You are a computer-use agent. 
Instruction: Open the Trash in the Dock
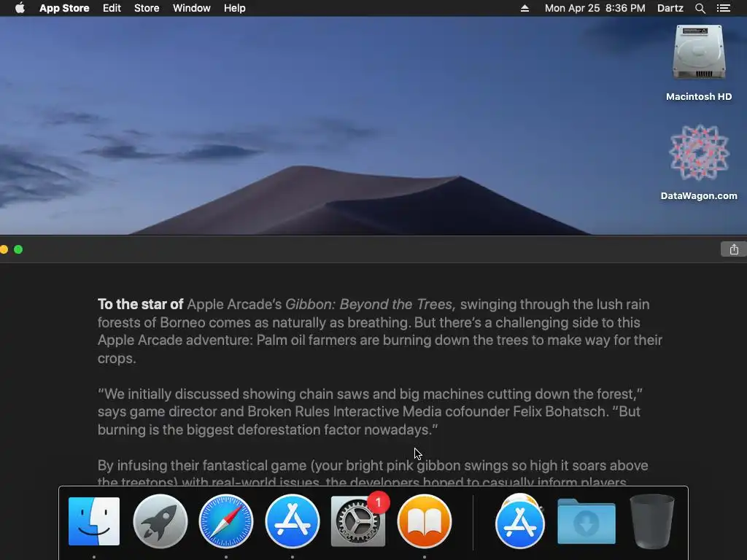click(651, 521)
